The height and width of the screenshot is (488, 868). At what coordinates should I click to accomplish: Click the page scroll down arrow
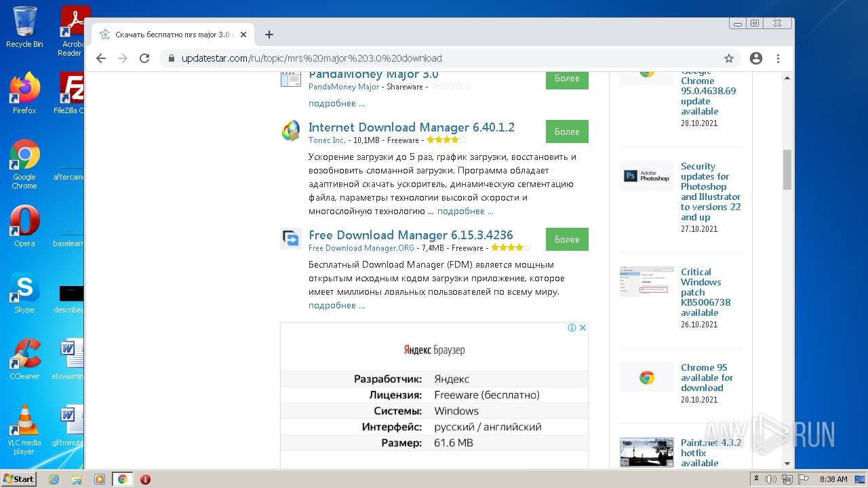[x=787, y=464]
